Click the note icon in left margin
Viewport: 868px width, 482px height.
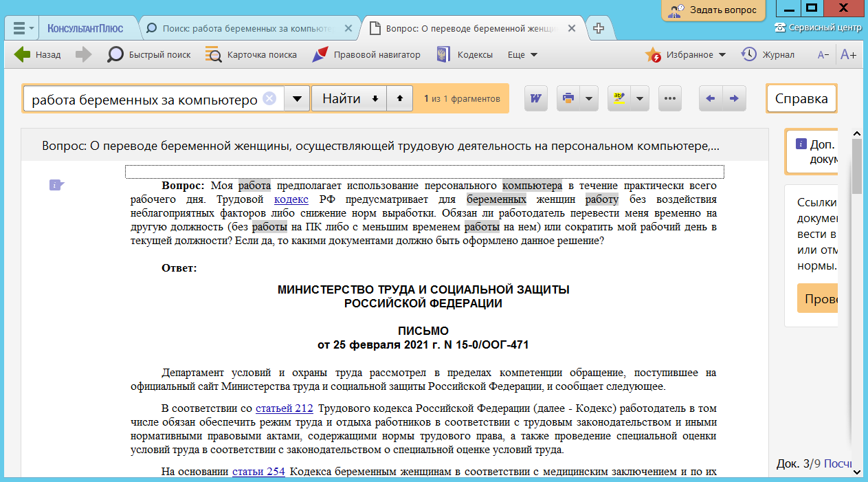click(x=56, y=185)
